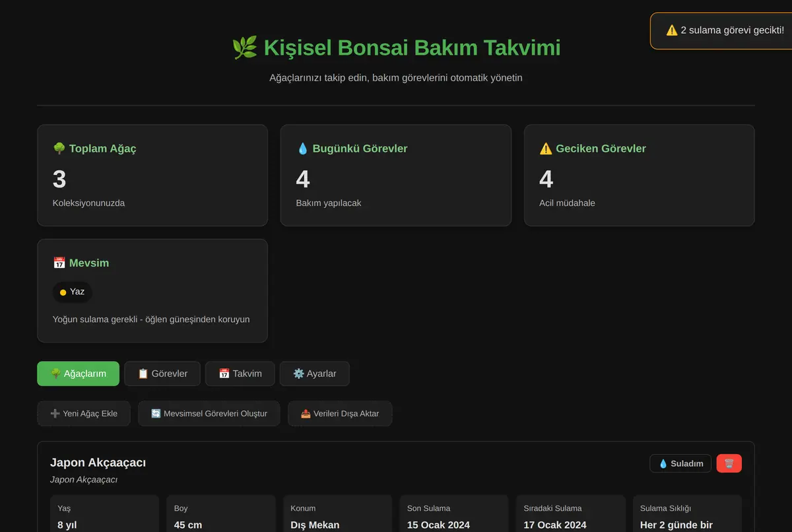
Task: Click the 'Koleksiyonunuzda' label
Action: pyautogui.click(x=88, y=203)
